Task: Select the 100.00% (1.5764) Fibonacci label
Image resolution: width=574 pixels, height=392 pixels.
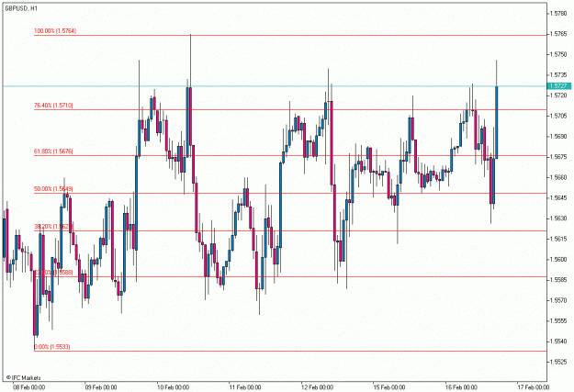Action: [x=55, y=31]
